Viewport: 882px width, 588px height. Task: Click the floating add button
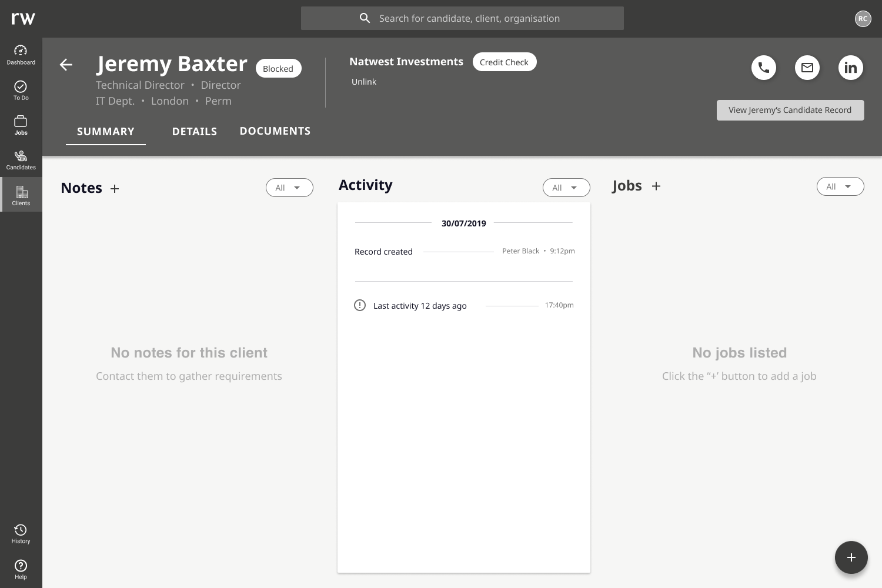[x=851, y=557]
